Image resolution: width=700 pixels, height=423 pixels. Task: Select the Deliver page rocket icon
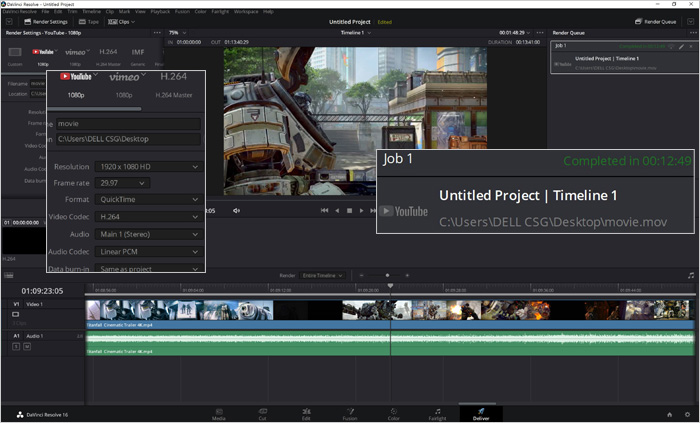coord(481,411)
